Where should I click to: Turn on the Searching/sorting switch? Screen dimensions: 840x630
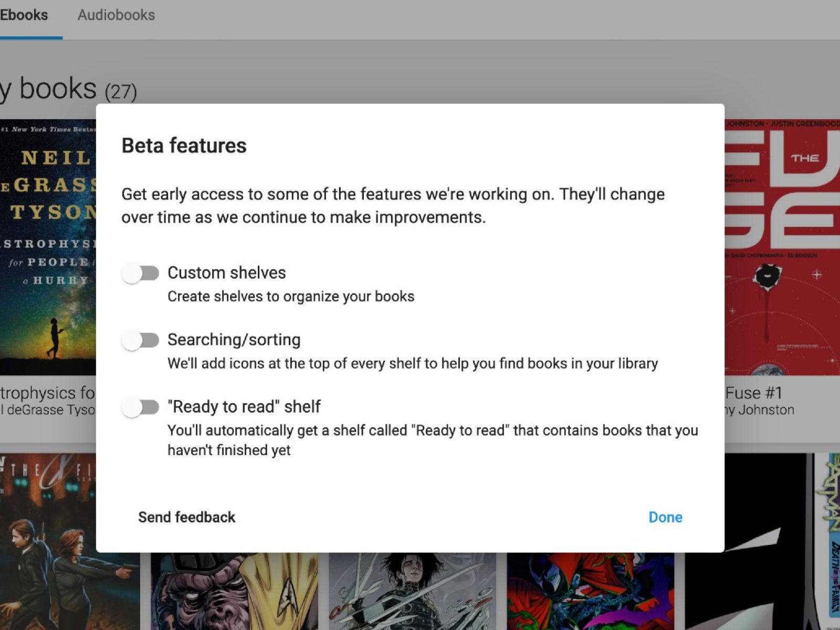[140, 340]
